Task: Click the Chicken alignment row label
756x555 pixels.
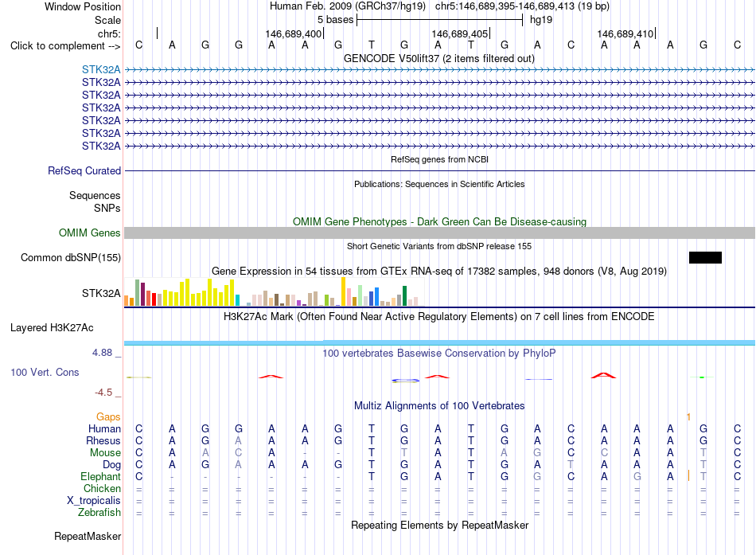Action: click(x=102, y=488)
